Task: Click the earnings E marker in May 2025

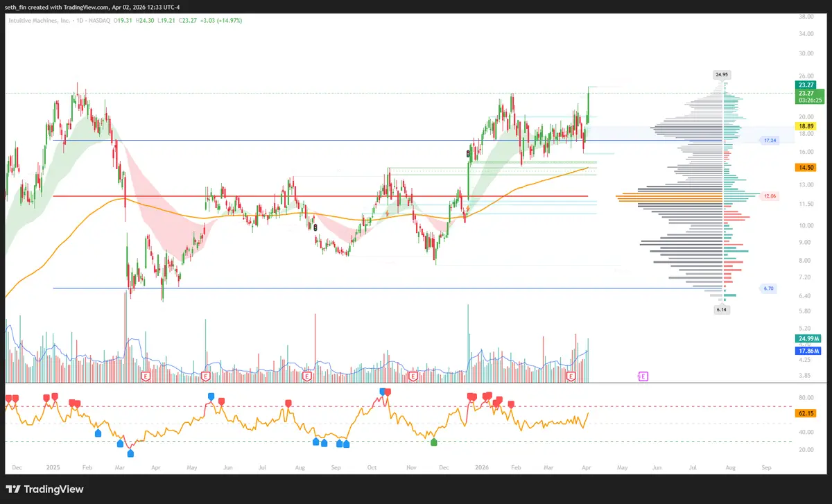Action: (x=205, y=376)
